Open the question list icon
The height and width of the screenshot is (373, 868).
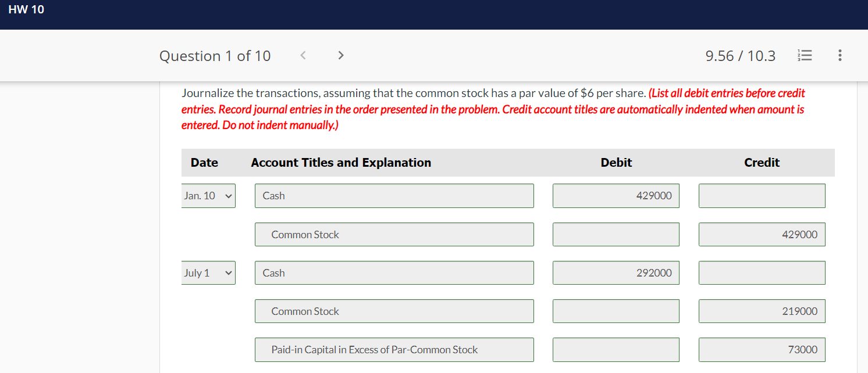[805, 55]
